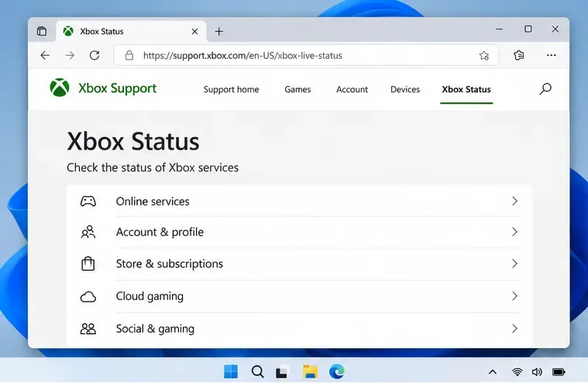Select the Xbox Status nav item

tap(466, 89)
